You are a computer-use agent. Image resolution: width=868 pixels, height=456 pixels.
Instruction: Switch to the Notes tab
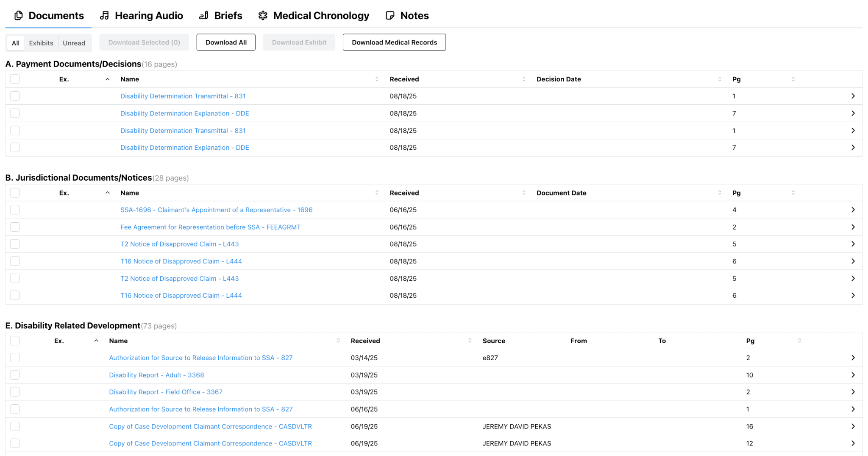415,15
